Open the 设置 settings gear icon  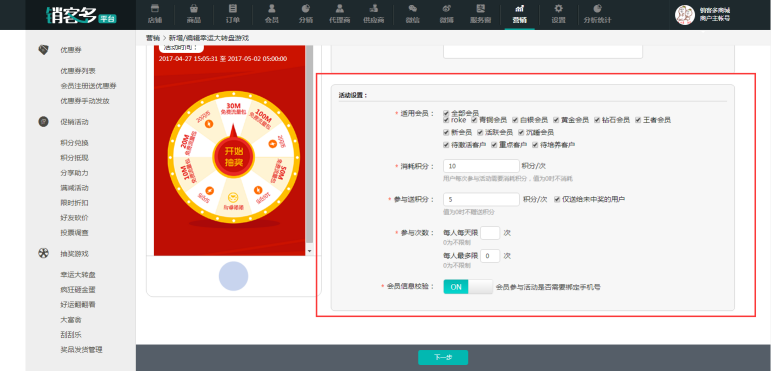(x=558, y=8)
